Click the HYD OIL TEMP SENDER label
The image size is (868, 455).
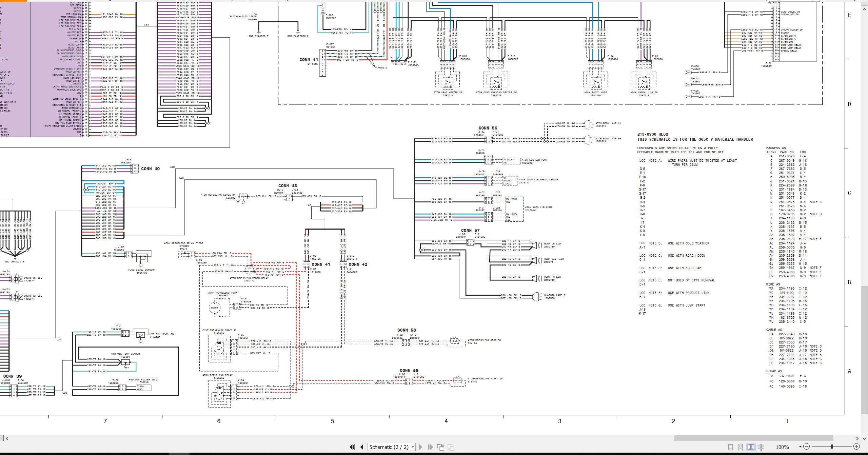(125, 354)
